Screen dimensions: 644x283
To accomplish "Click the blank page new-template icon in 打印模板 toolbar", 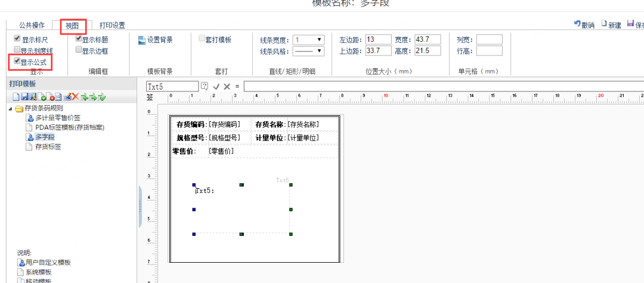I will [x=16, y=97].
